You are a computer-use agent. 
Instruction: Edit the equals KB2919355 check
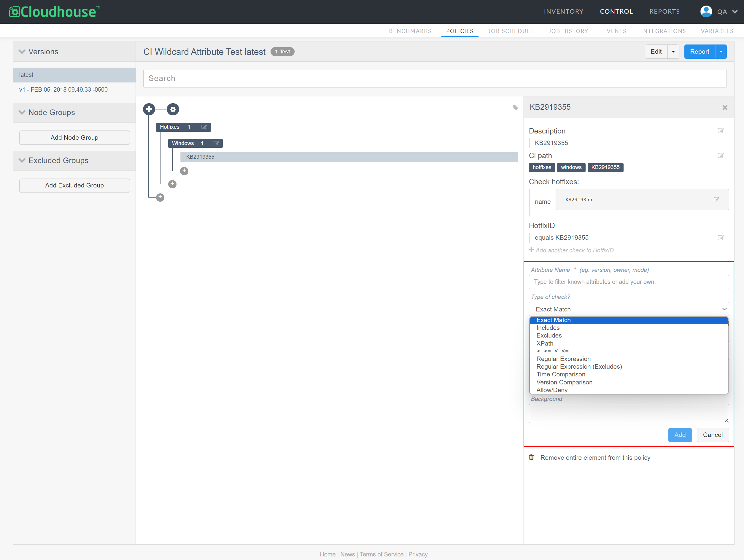click(x=721, y=238)
